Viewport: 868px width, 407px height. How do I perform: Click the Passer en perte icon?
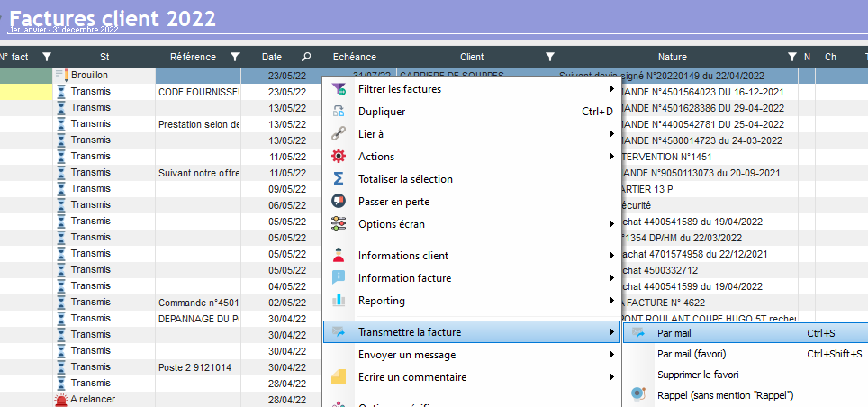(339, 202)
